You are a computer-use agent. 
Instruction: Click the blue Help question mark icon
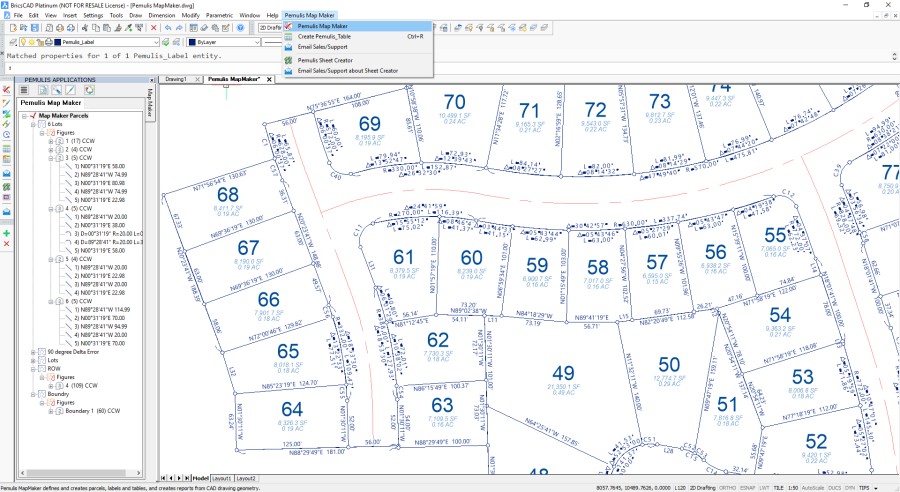coord(240,28)
